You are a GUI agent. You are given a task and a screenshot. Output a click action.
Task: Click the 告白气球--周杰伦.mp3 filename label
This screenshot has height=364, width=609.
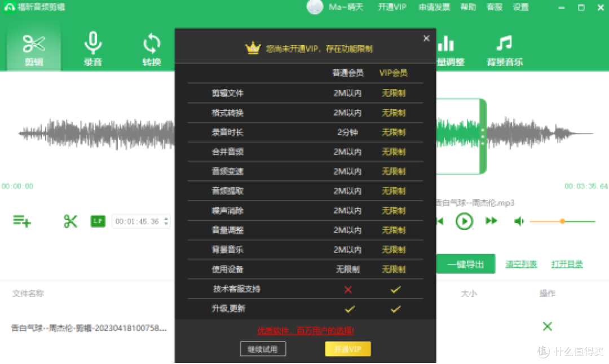pos(475,203)
